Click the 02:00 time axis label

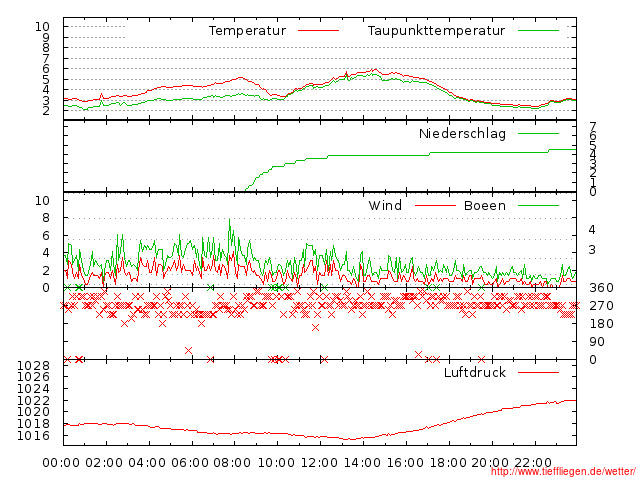[104, 463]
